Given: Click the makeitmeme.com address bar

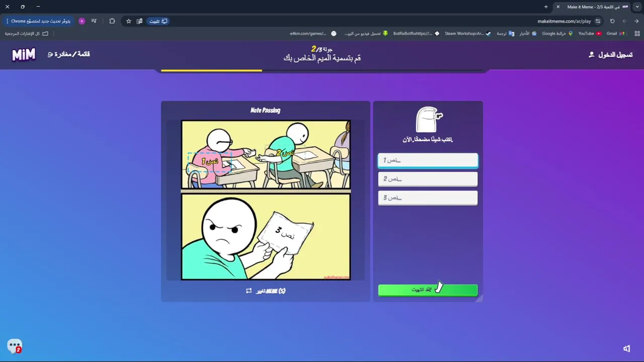Looking at the screenshot, I should (564, 21).
